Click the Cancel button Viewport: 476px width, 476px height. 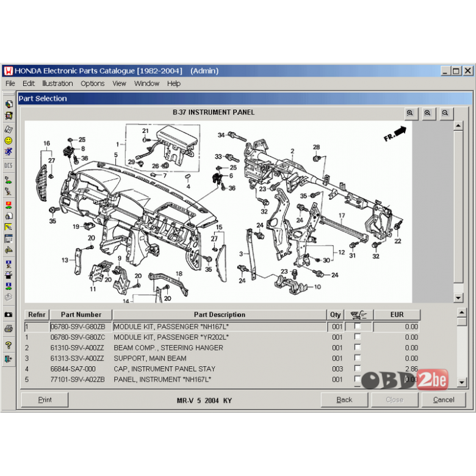[x=444, y=400]
